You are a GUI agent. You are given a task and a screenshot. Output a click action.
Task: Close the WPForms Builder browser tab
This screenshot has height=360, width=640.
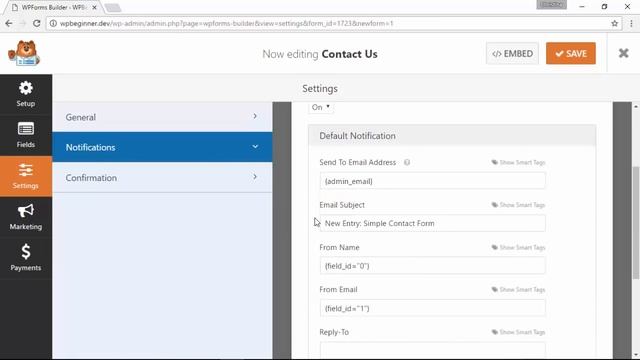click(x=94, y=7)
